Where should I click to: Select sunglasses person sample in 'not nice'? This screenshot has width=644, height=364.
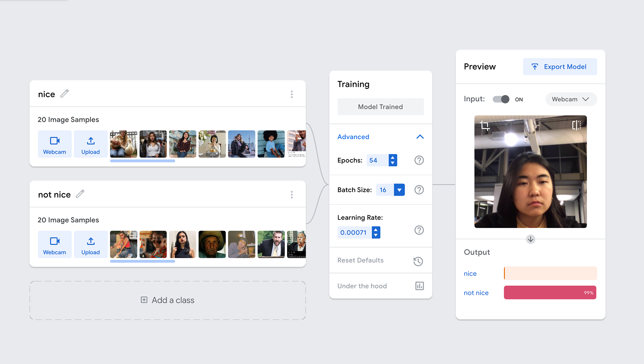[153, 244]
